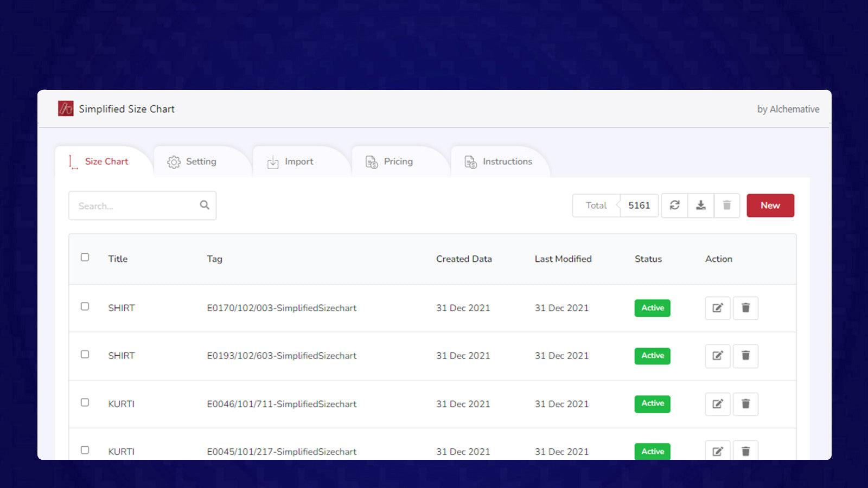Delete the E0046/101/711 KURTI entry

click(745, 404)
